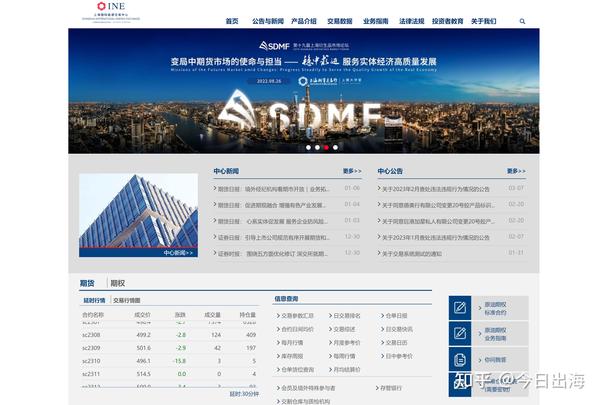The height and width of the screenshot is (405, 600).
Task: Open the 交易日历 info link
Action: coord(394,343)
